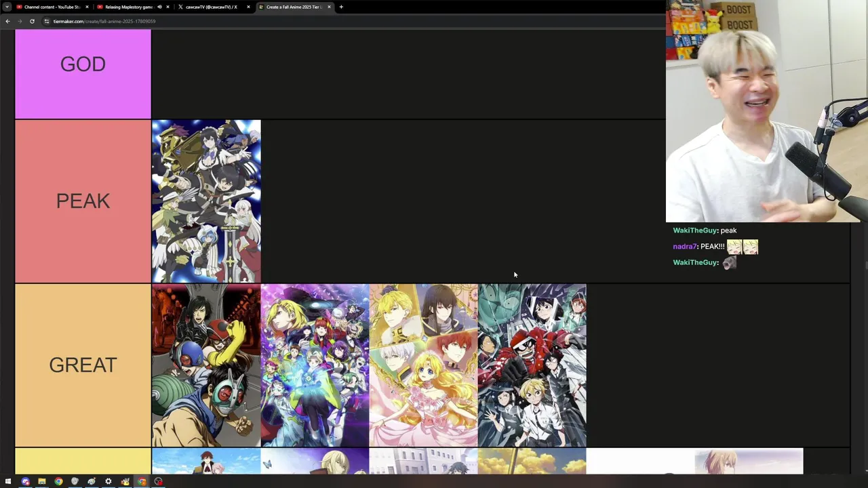Screen dimensions: 868x488
Task: Select the red-armored hero poster in GREAT
Action: coord(532,365)
